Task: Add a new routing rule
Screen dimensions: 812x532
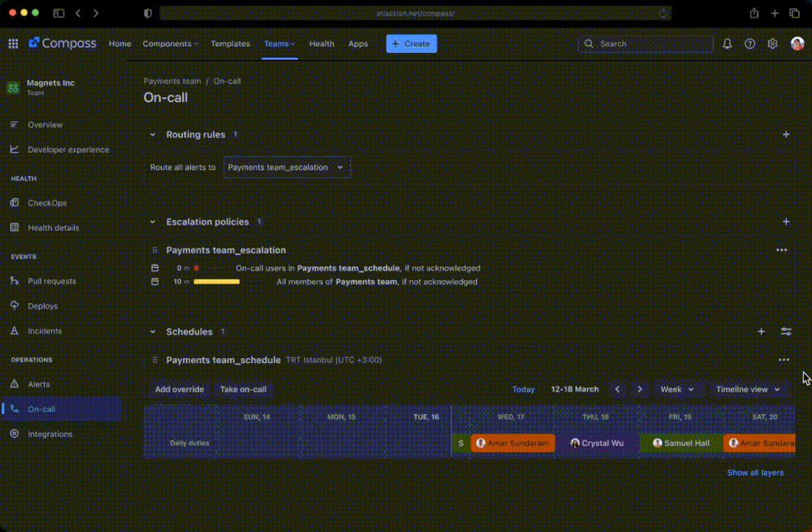Action: point(786,135)
